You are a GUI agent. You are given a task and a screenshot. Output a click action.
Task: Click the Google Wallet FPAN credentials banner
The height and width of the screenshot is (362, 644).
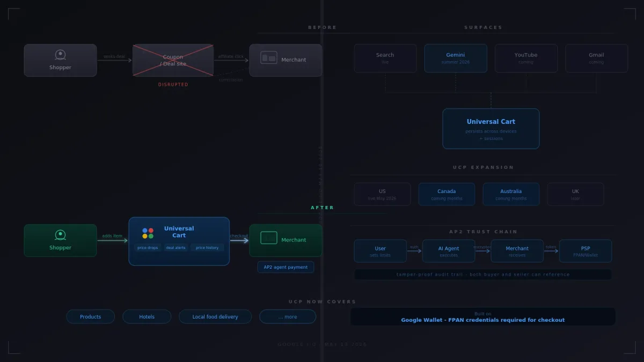483,316
